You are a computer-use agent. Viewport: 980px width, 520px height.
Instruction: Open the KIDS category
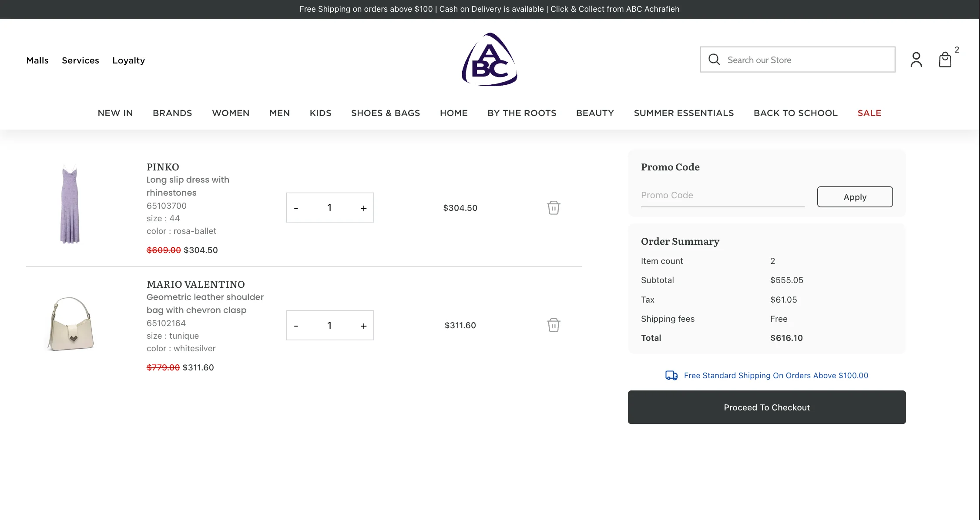point(320,113)
